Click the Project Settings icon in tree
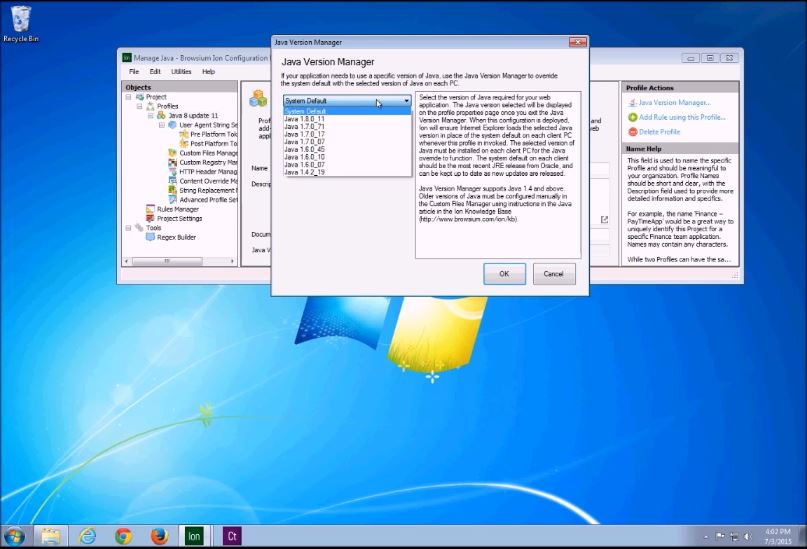Image resolution: width=807 pixels, height=549 pixels. click(x=150, y=218)
